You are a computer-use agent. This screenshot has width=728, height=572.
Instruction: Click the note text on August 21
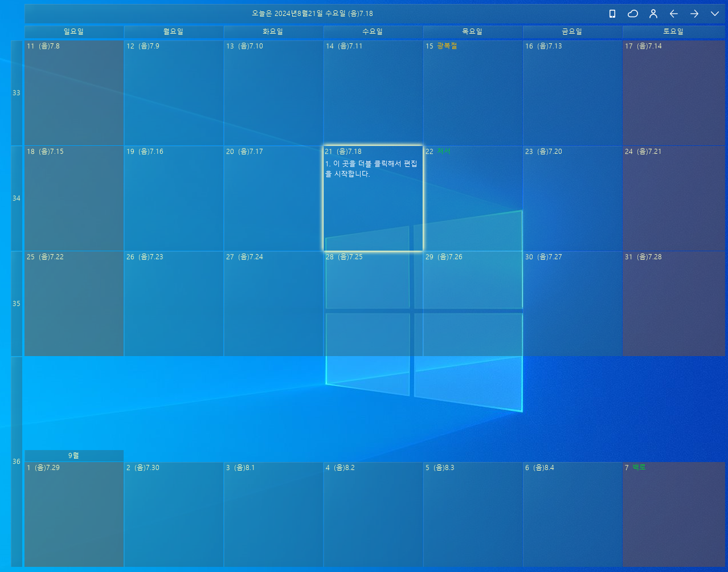click(x=371, y=169)
